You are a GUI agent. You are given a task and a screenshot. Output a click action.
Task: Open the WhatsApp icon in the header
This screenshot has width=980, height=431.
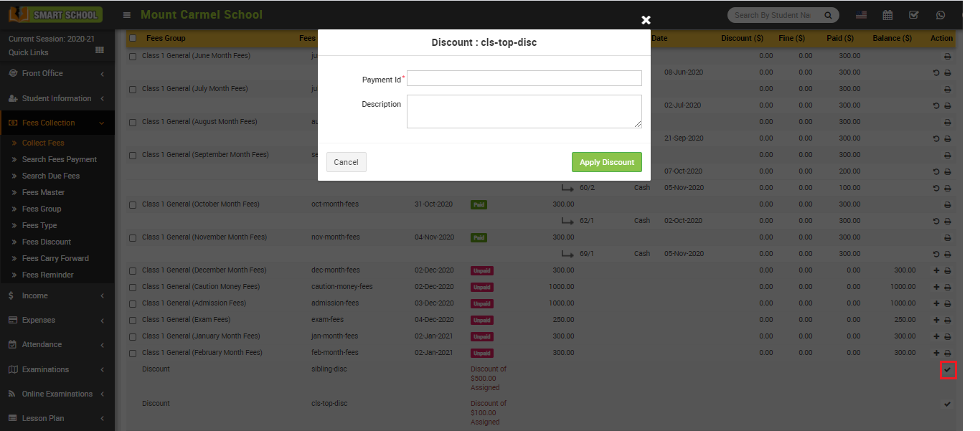click(940, 15)
